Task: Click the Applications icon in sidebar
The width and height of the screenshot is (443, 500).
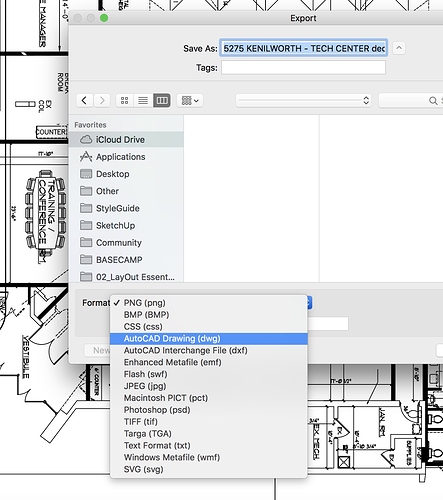Action: (86, 157)
